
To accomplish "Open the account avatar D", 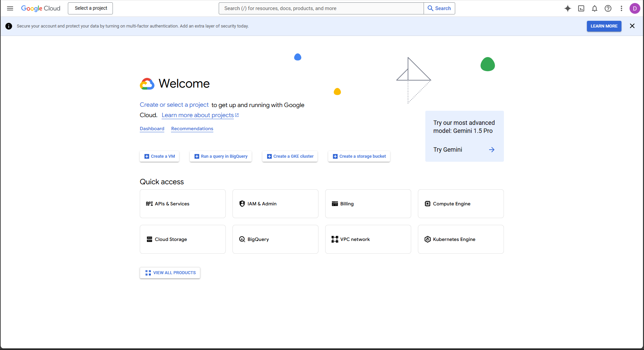I will (x=635, y=8).
